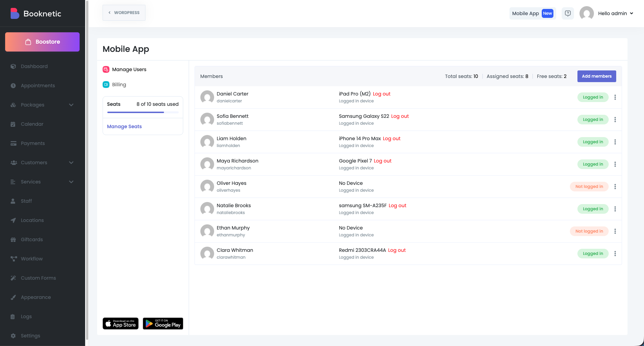Open Giftcards via its gift icon
The width and height of the screenshot is (644, 346).
pos(13,239)
